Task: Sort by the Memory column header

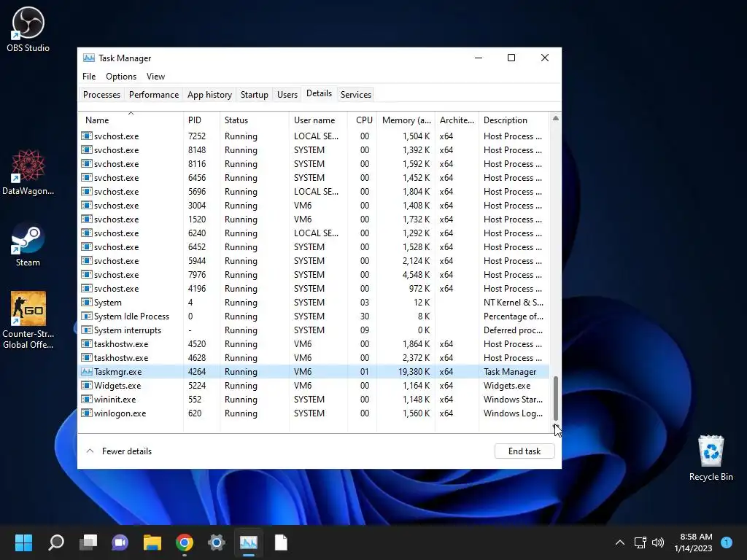Action: point(406,120)
